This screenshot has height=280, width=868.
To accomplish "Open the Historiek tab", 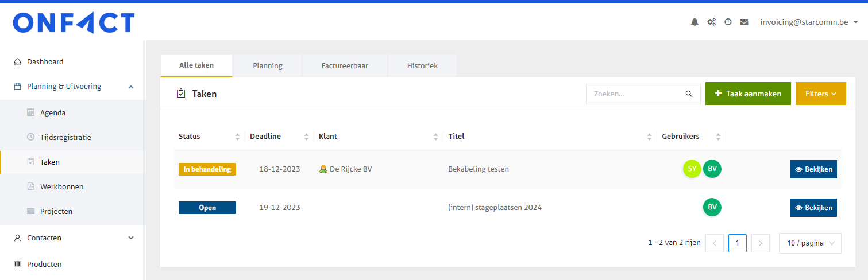I will point(422,65).
